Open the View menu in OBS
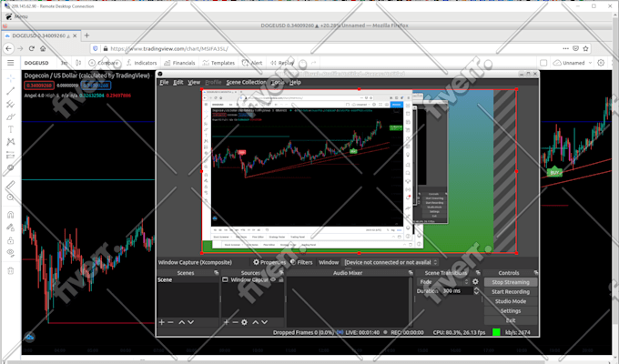Viewport: 619px width, 364px height. pos(193,82)
